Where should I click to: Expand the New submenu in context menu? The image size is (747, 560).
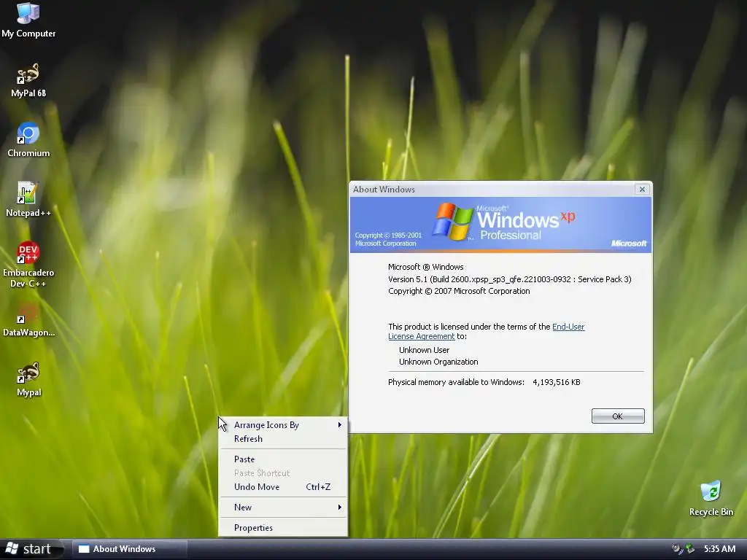point(283,507)
